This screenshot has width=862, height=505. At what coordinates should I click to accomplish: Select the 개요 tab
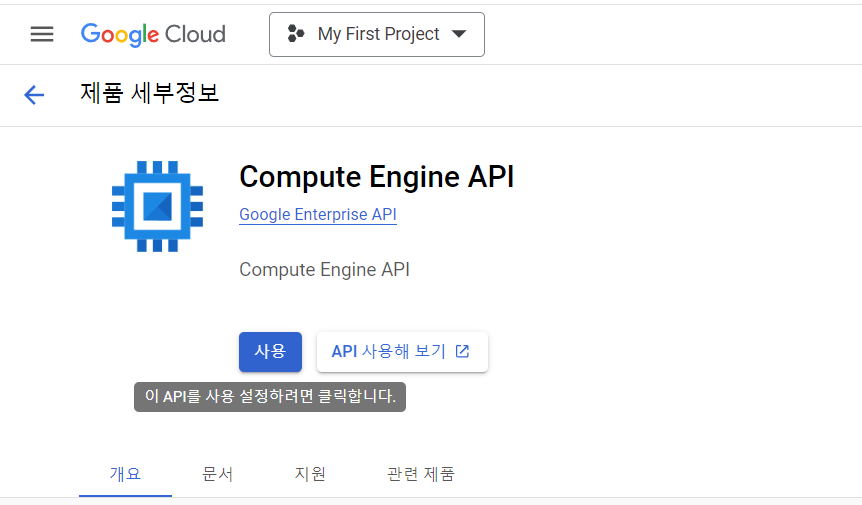click(x=125, y=474)
